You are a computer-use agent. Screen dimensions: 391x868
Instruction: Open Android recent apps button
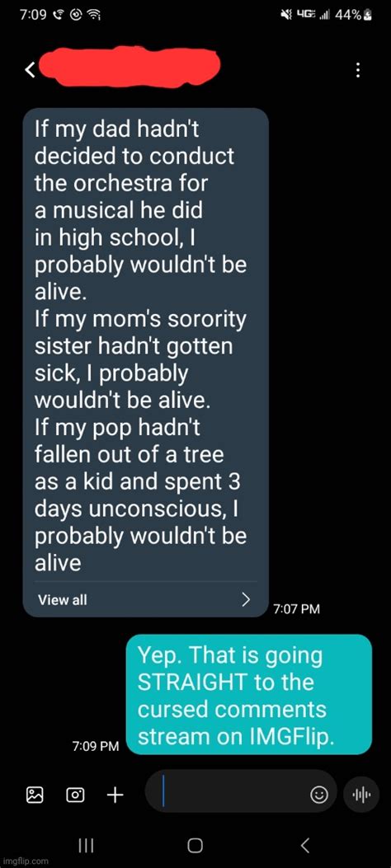(85, 845)
